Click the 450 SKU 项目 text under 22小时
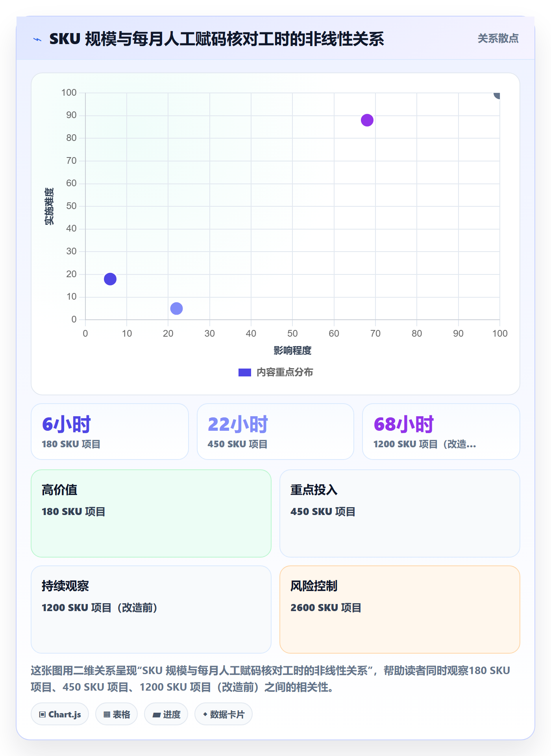The width and height of the screenshot is (551, 756). coord(238,444)
